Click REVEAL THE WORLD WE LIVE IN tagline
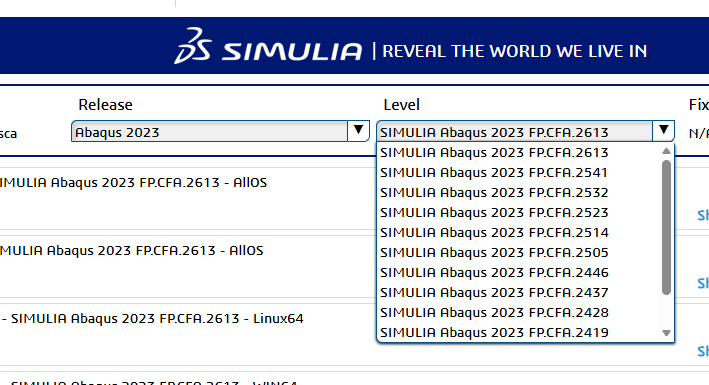 [x=515, y=51]
